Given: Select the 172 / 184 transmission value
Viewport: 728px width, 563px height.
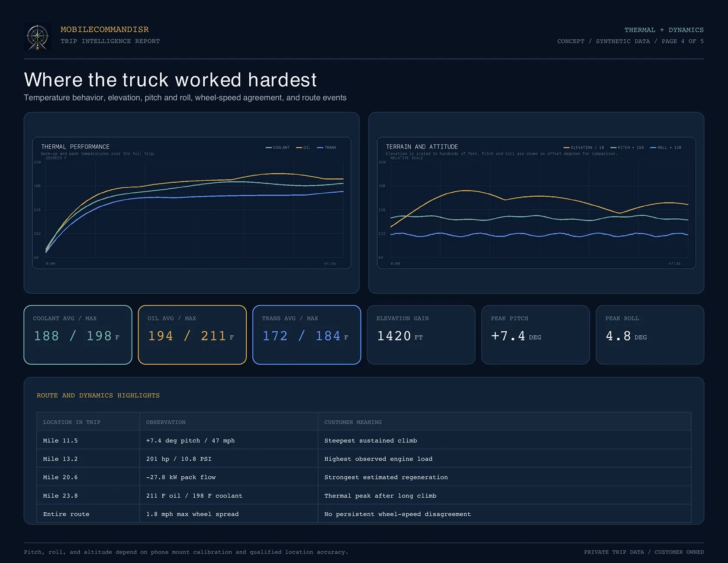Looking at the screenshot, I should 306,336.
